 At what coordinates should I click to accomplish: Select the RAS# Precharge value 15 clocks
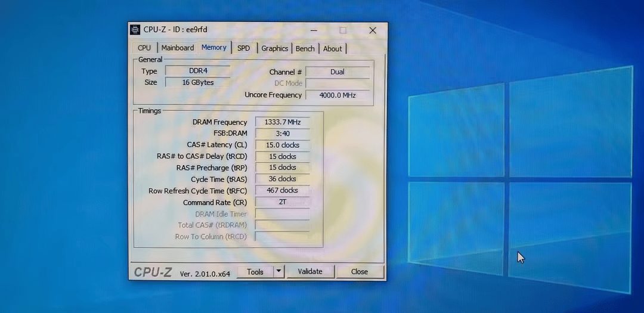pos(283,168)
